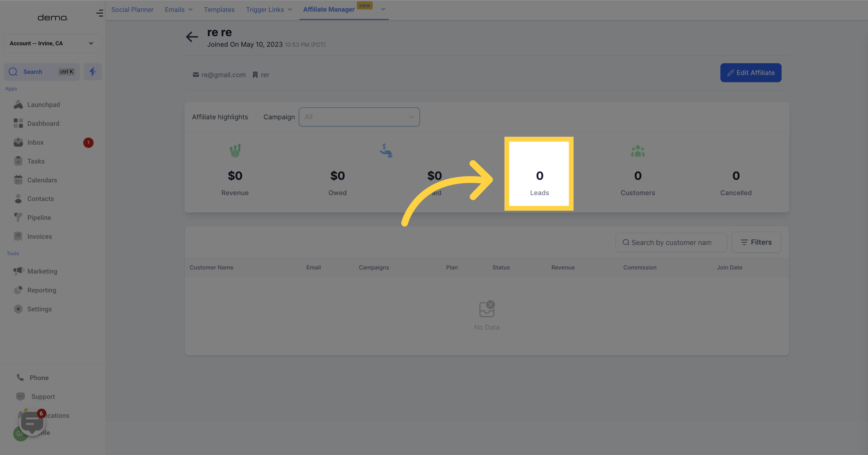The height and width of the screenshot is (455, 868).
Task: Open Contacts person icon
Action: [18, 199]
